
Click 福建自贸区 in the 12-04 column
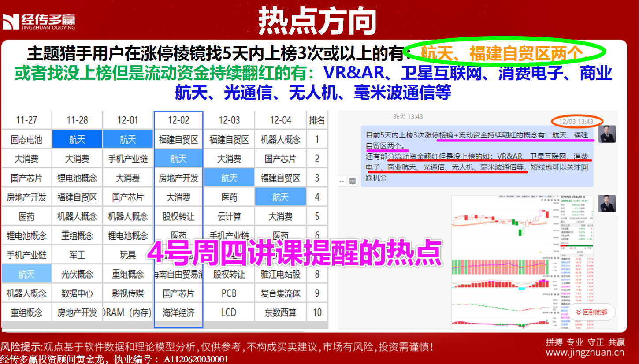[x=280, y=178]
